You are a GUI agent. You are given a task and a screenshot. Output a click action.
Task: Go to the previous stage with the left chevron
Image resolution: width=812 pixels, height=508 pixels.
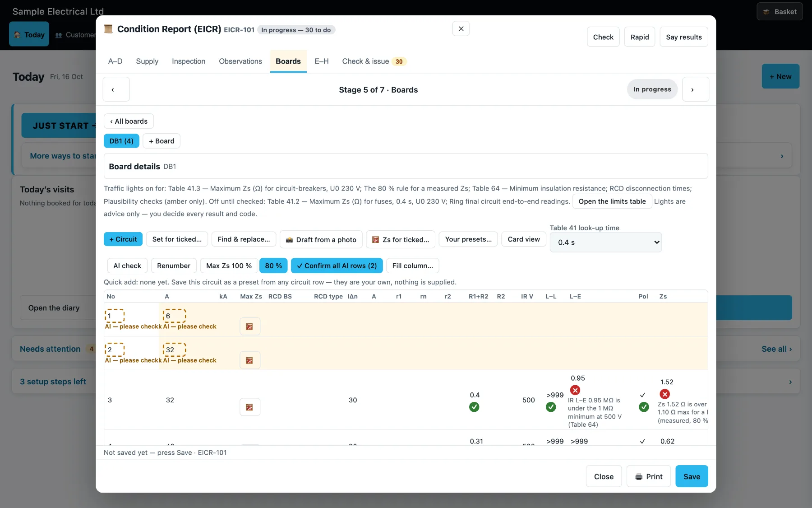[x=116, y=89]
